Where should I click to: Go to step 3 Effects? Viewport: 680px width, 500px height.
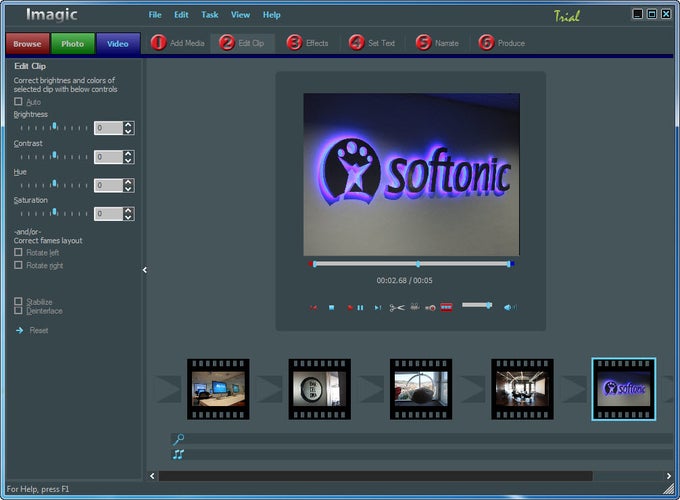tap(307, 43)
